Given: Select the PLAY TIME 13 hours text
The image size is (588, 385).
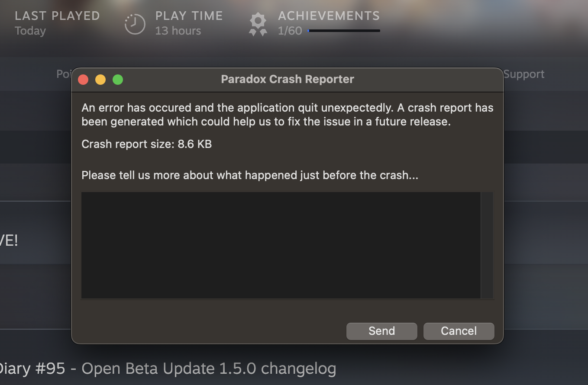Looking at the screenshot, I should [x=189, y=23].
